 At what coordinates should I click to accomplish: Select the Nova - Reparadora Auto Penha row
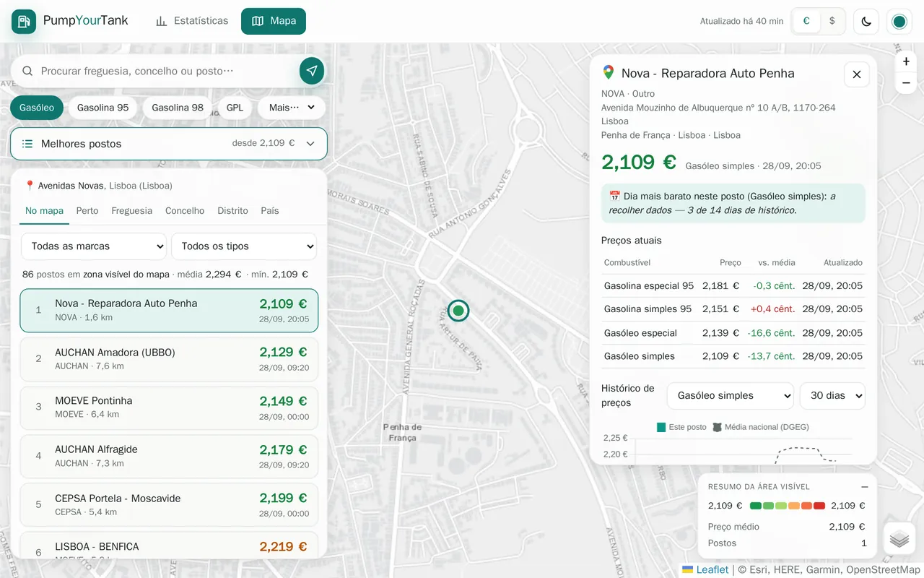tap(169, 311)
